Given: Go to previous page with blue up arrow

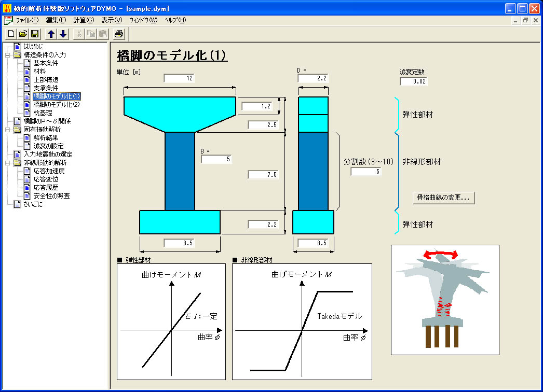Looking at the screenshot, I should (x=50, y=33).
